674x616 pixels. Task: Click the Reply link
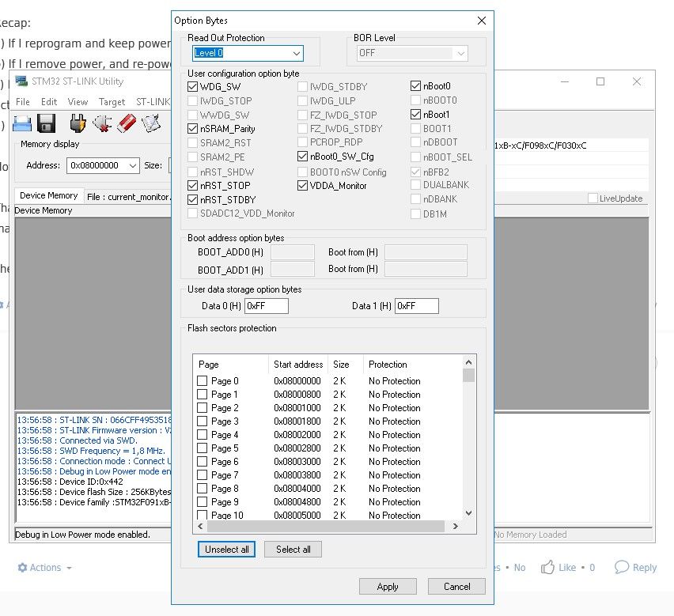[x=645, y=568]
